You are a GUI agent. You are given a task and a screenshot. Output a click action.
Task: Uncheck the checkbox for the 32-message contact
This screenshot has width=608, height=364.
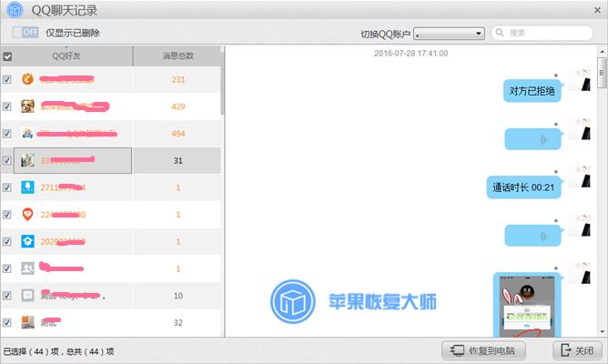point(7,322)
